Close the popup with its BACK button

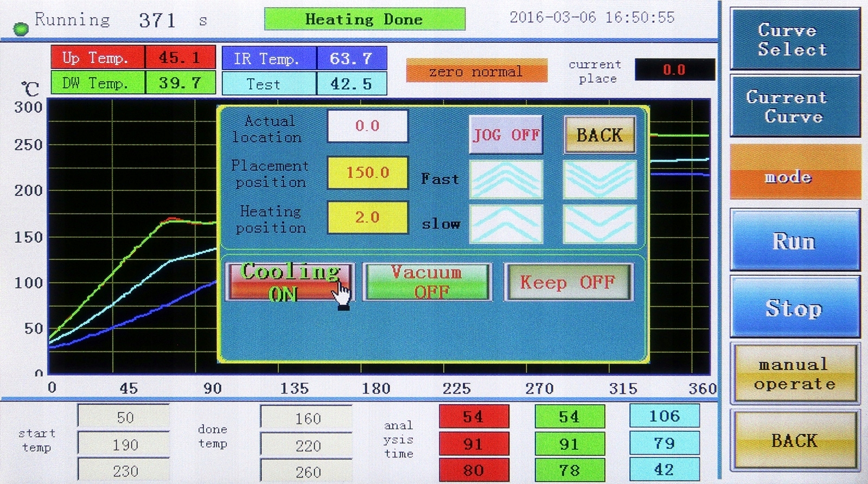point(599,135)
